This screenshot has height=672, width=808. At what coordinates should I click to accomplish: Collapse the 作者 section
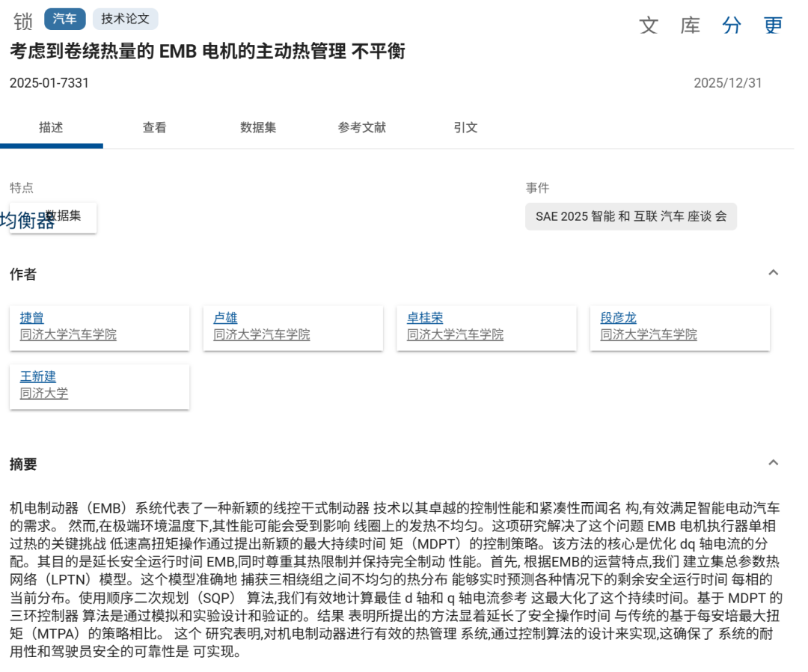point(773,272)
